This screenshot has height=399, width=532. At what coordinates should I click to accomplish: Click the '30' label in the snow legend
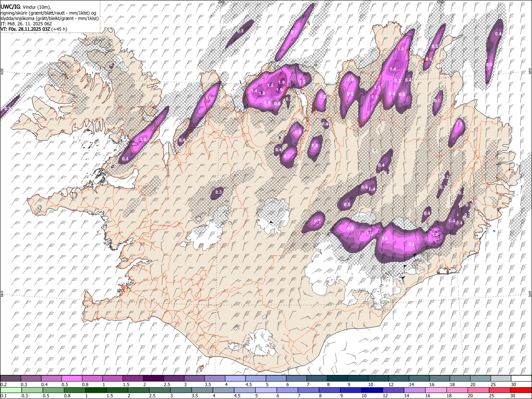pyautogui.click(x=514, y=384)
